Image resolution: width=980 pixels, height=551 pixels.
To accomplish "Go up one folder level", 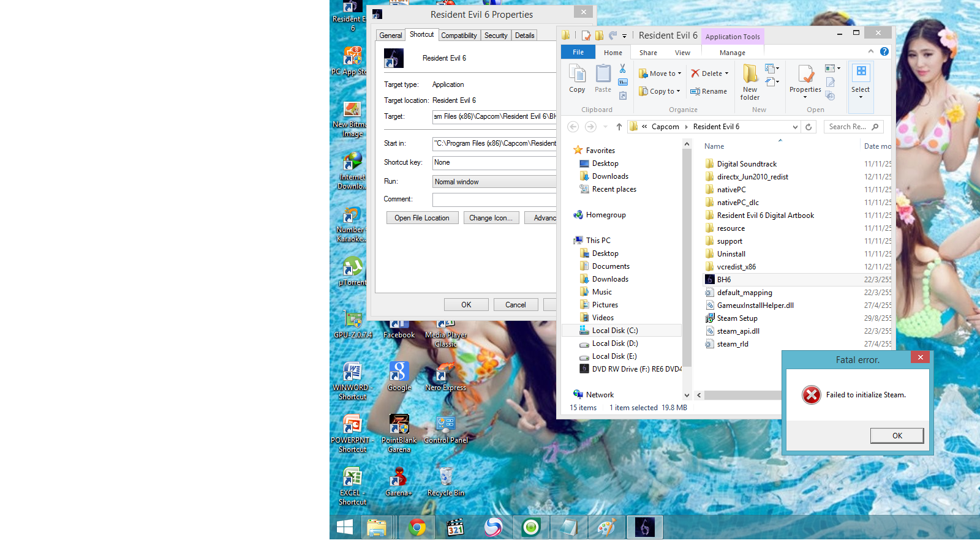I will coord(619,127).
